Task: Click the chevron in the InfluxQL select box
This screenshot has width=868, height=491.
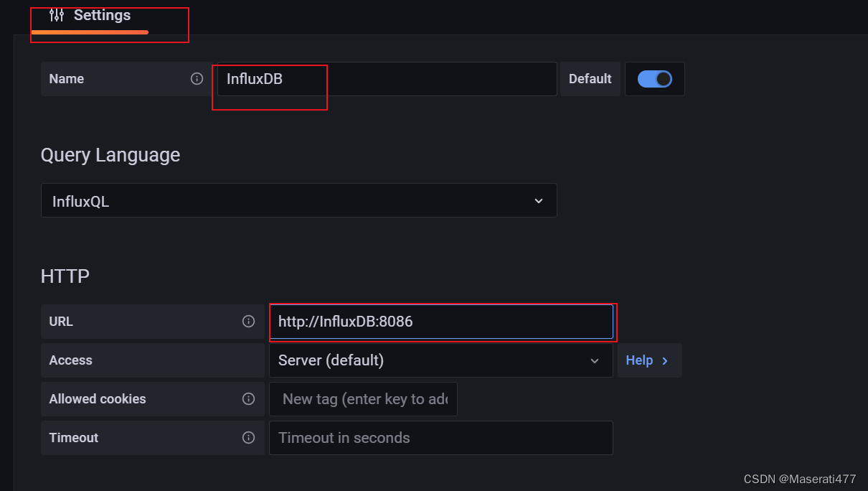Action: tap(539, 201)
